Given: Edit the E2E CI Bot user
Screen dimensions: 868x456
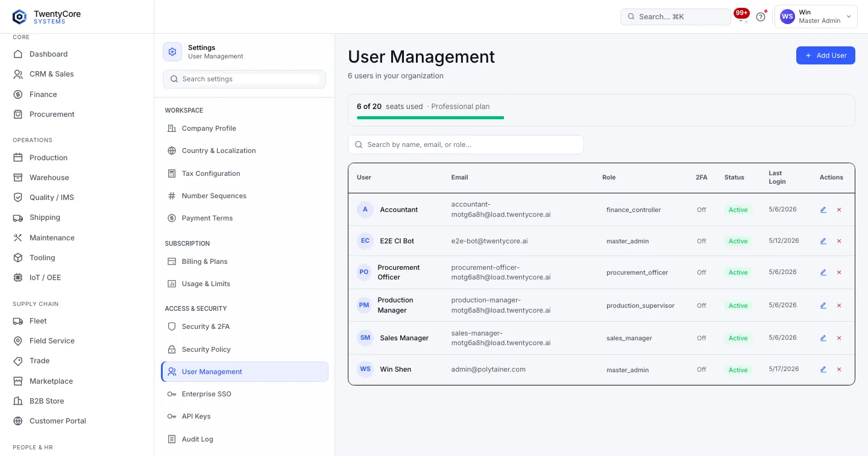Looking at the screenshot, I should point(823,241).
